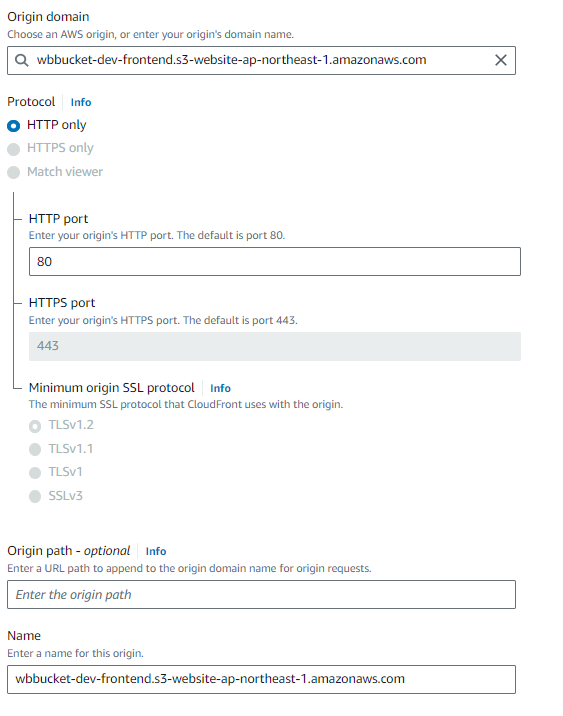Click the HTTP port heading label
The image size is (563, 716).
pyautogui.click(x=58, y=219)
